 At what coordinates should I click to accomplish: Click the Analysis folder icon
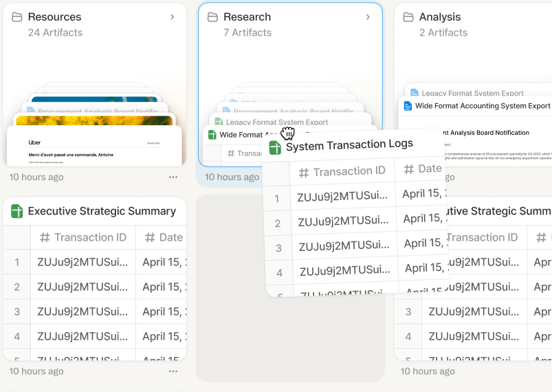coord(408,17)
